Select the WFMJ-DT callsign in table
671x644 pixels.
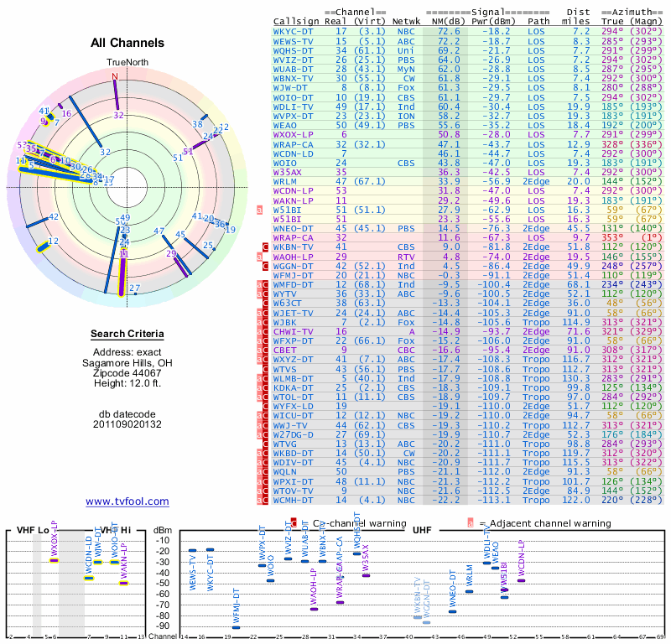(x=293, y=276)
